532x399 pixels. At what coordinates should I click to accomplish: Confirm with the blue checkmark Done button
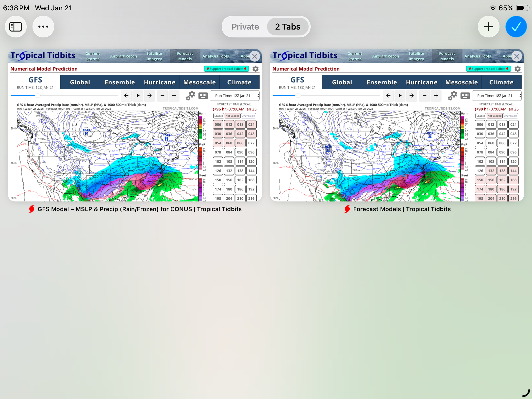pos(516,27)
